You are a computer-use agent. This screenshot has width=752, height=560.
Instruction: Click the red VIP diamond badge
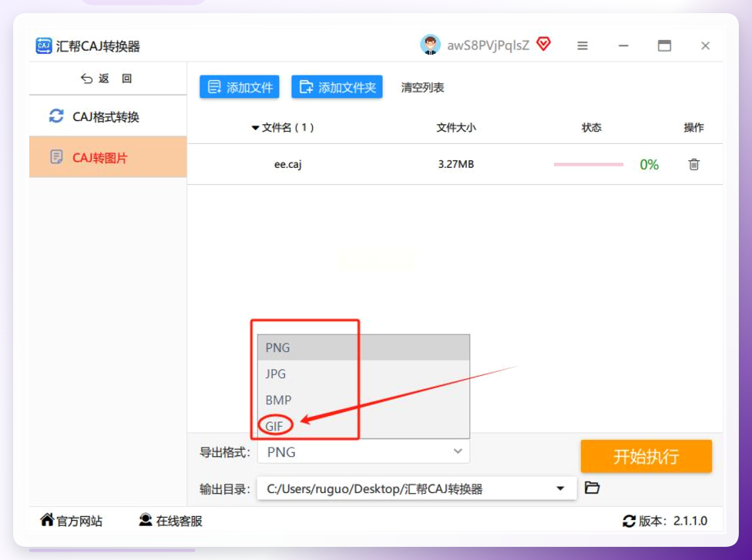tap(543, 44)
